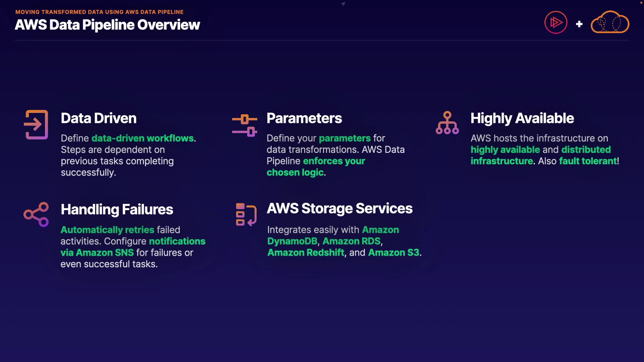The height and width of the screenshot is (362, 644).
Task: Click the Handling Failures share icon
Action: 36,214
